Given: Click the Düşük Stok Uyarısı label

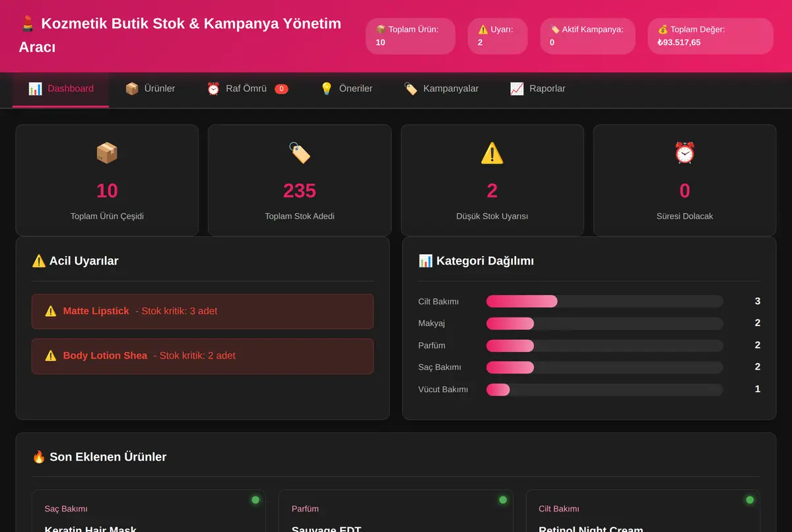Looking at the screenshot, I should (492, 216).
